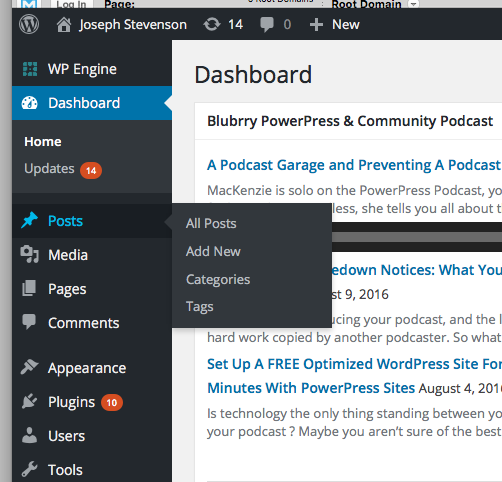
Task: Click the Posts pushpin icon
Action: pos(29,220)
